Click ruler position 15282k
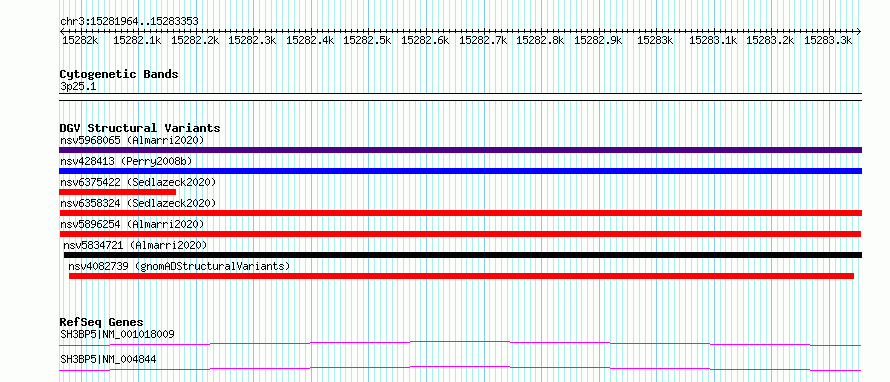 click(x=80, y=40)
